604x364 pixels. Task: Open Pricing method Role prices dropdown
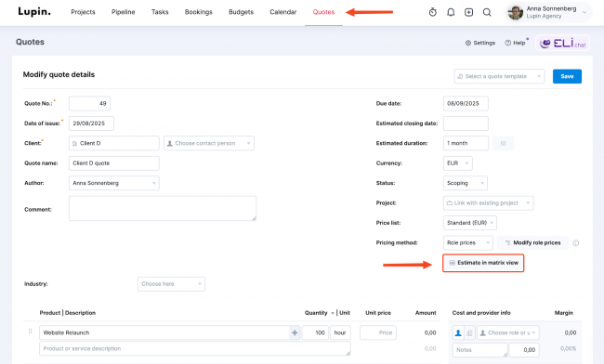[x=468, y=242]
